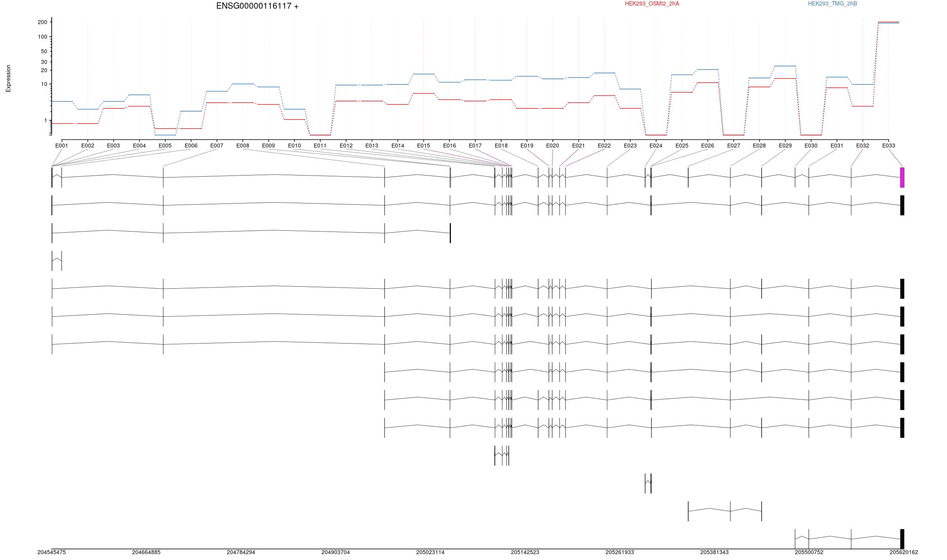This screenshot has height=560, width=947.
Task: Click genomic coordinate 205381343
Action: (715, 553)
